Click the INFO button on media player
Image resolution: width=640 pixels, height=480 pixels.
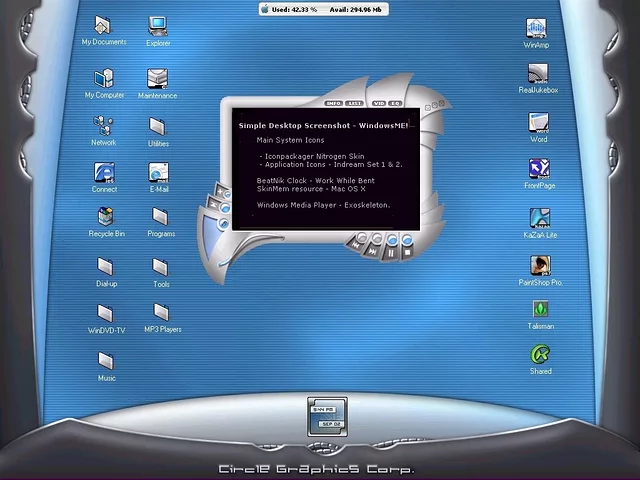click(x=334, y=103)
